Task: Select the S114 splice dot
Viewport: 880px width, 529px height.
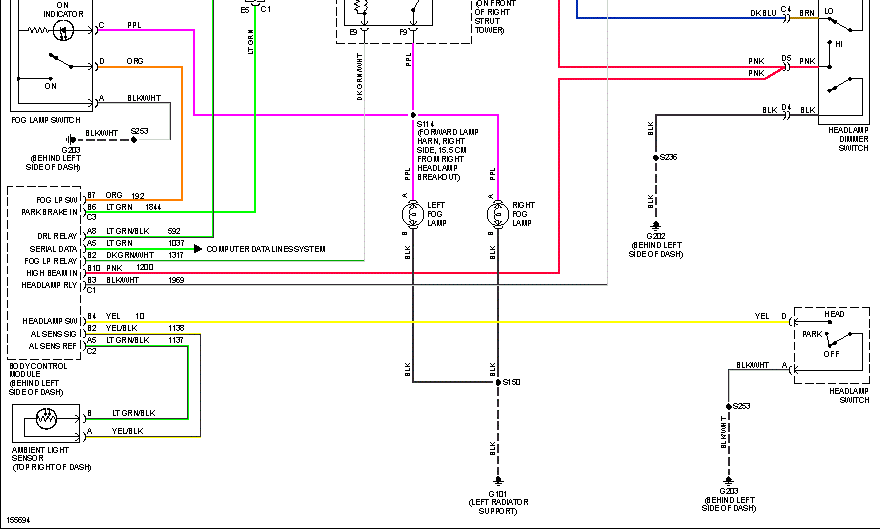Action: pos(413,115)
